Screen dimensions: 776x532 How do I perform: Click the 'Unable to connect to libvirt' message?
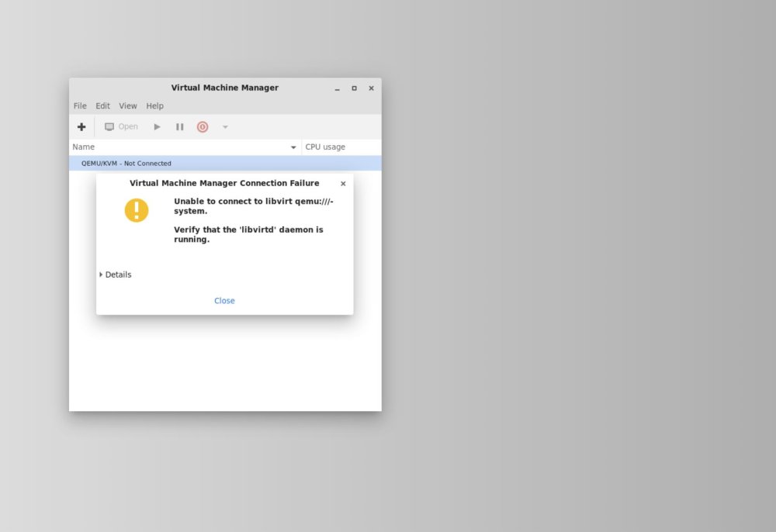(x=254, y=206)
